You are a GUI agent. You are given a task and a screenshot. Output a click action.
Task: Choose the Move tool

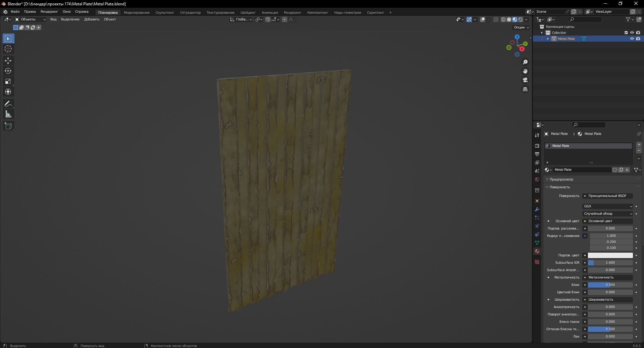pos(8,61)
